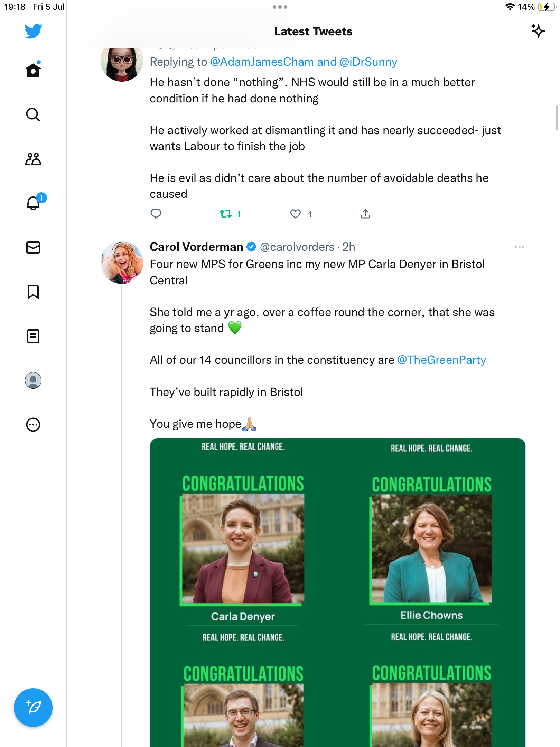560x747 pixels.
Task: Open the @AdamJamesCham profile link
Action: pyautogui.click(x=262, y=62)
